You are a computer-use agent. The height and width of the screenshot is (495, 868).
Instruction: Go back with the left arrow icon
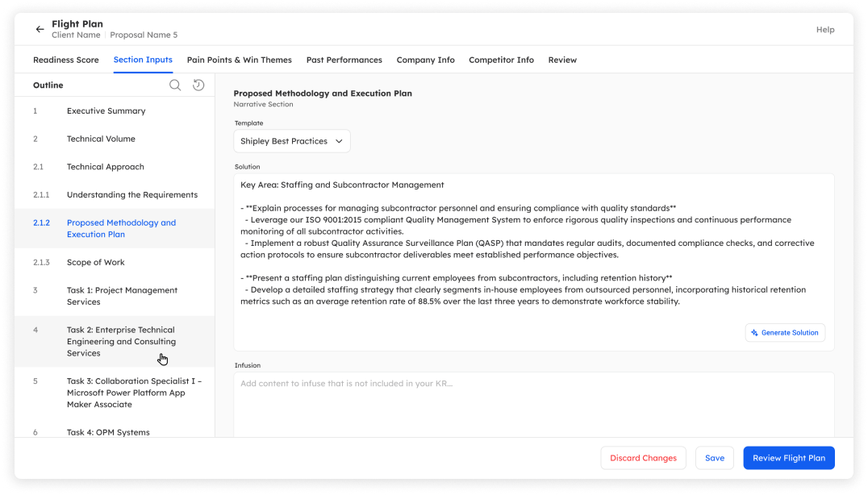click(40, 29)
